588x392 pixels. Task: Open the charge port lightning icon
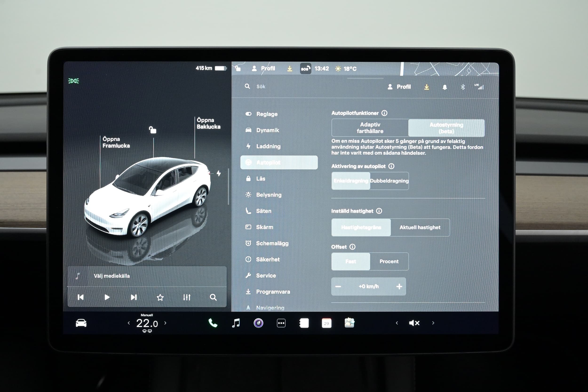click(x=219, y=173)
